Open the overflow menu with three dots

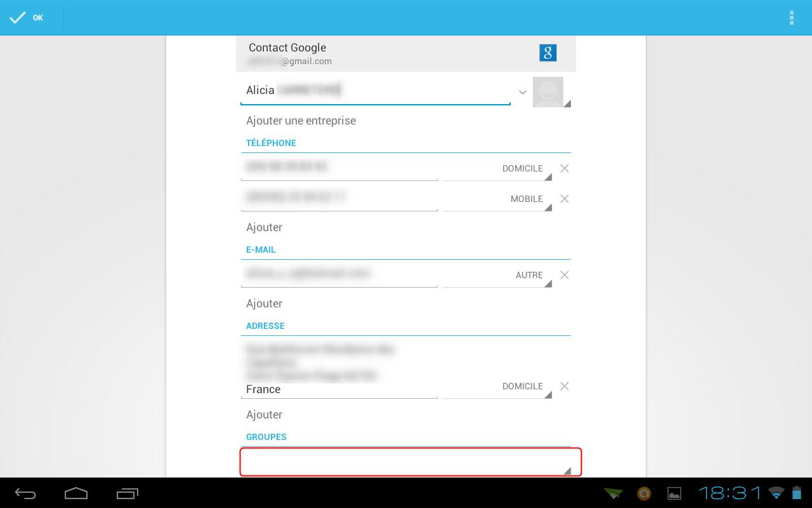click(791, 18)
